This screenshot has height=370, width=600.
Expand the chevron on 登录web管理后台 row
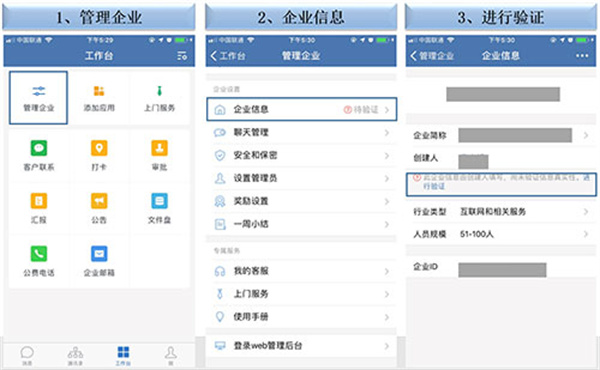[387, 346]
